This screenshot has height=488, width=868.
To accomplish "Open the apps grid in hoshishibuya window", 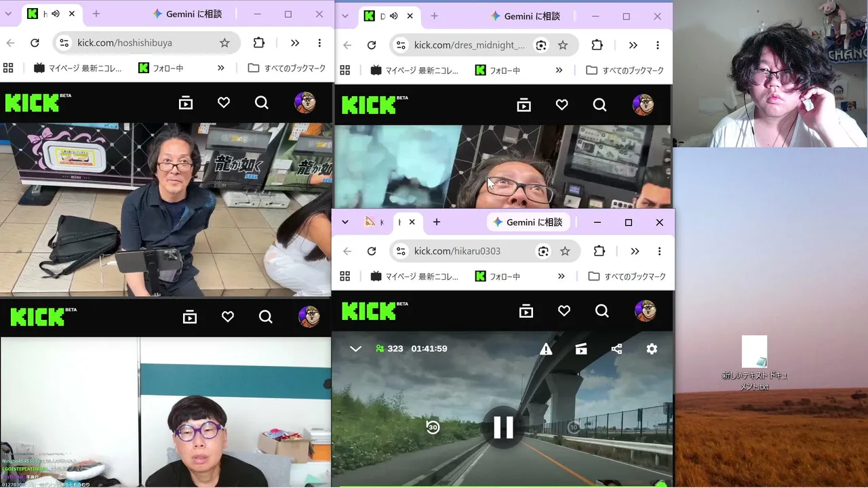I will click(x=9, y=68).
